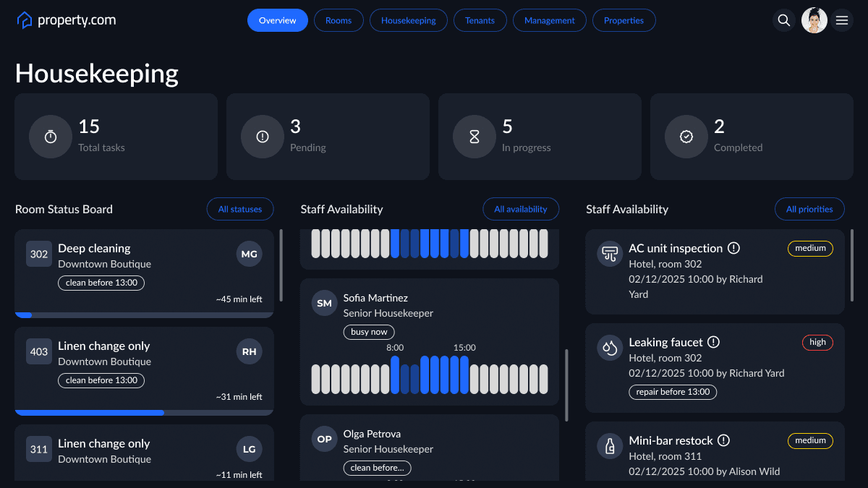Screen dimensions: 868x488
Task: Open the user profile avatar
Action: [x=814, y=20]
